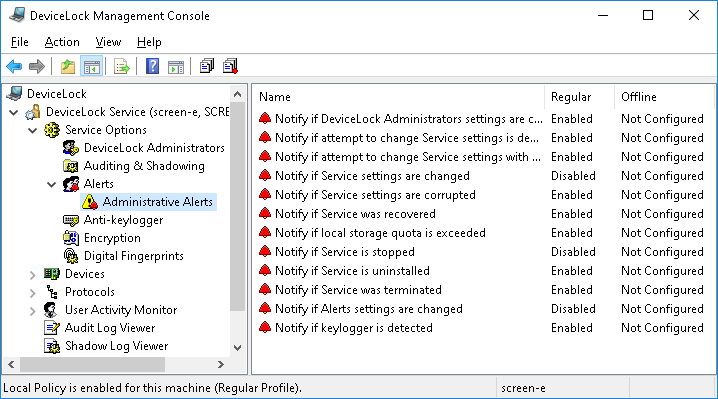Click the Show/Hide Action Pane toolbar icon
Image resolution: width=718 pixels, height=399 pixels.
click(176, 67)
